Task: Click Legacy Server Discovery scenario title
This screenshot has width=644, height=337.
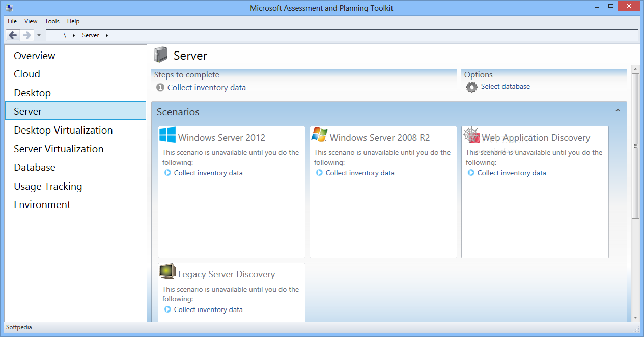Action: [x=227, y=274]
